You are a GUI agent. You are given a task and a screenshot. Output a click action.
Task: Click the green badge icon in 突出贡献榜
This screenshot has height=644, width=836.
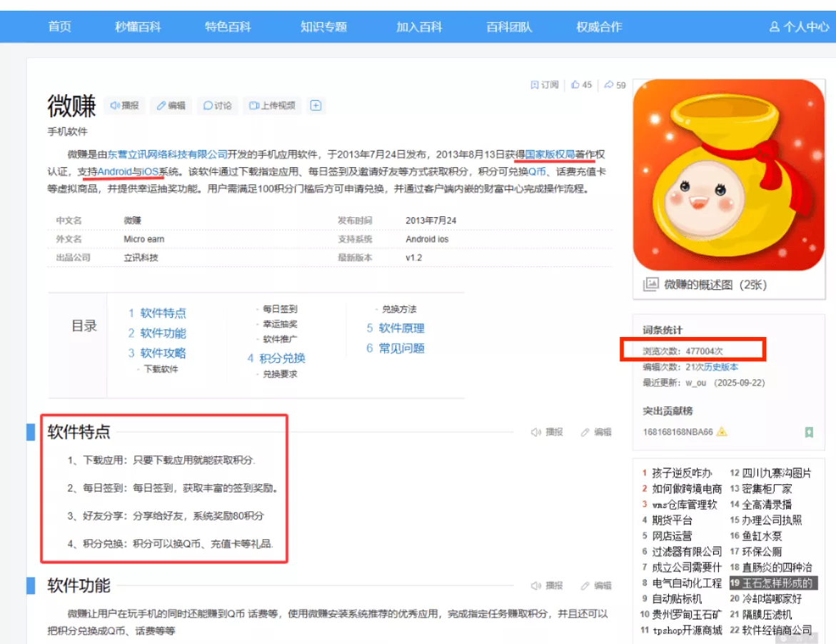[x=809, y=433]
